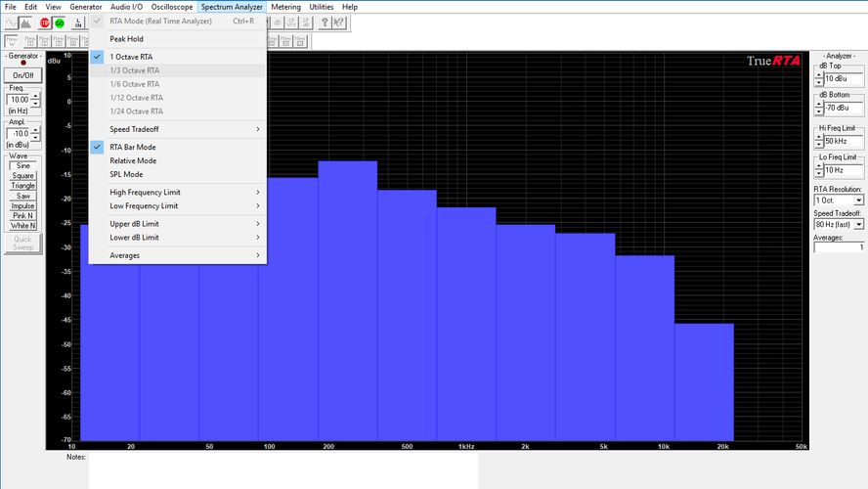
Task: Choose SPL Mode from the menu
Action: tap(125, 174)
